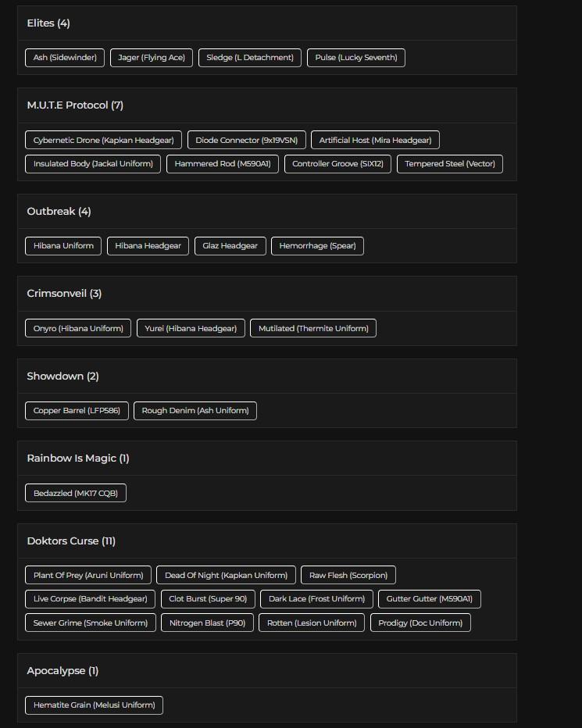This screenshot has width=582, height=728.
Task: Choose Nitrogen Blast (P90) tag
Action: (x=207, y=623)
